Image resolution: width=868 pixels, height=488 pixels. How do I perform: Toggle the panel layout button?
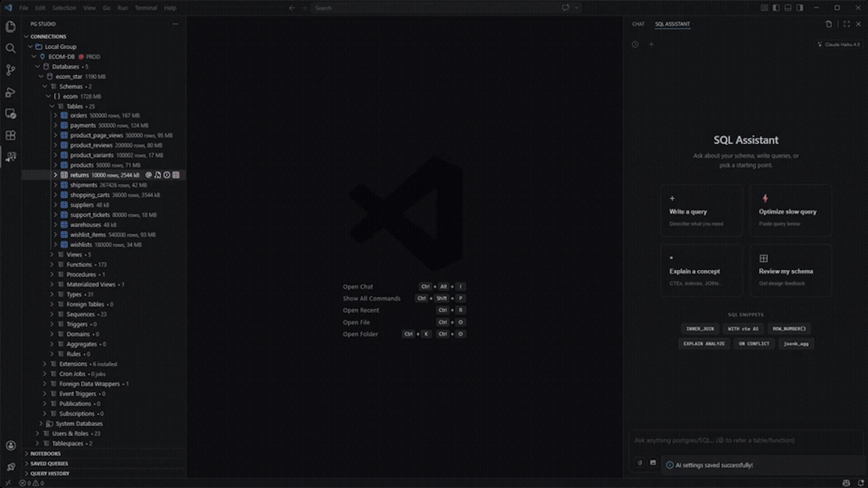tap(788, 8)
